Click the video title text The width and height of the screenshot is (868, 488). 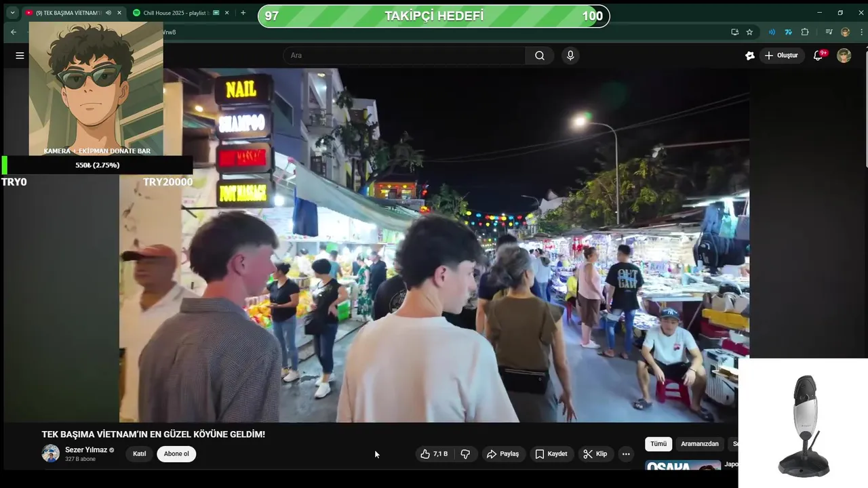tap(153, 434)
